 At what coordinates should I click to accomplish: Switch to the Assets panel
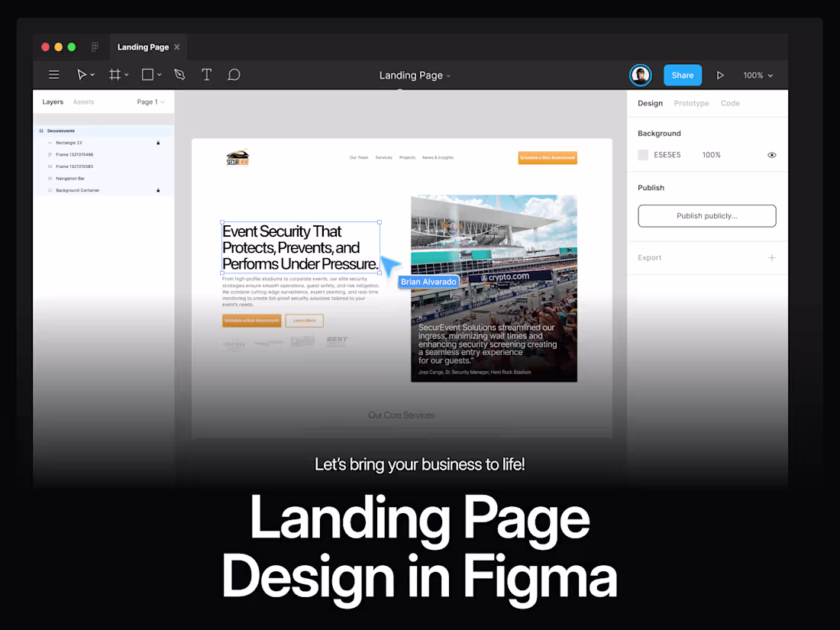click(83, 101)
